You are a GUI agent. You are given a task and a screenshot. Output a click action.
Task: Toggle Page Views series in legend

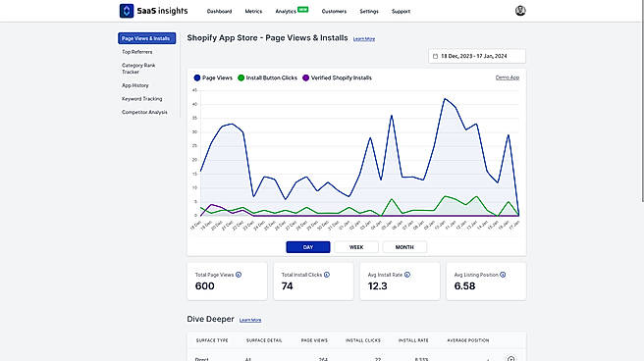click(x=213, y=77)
